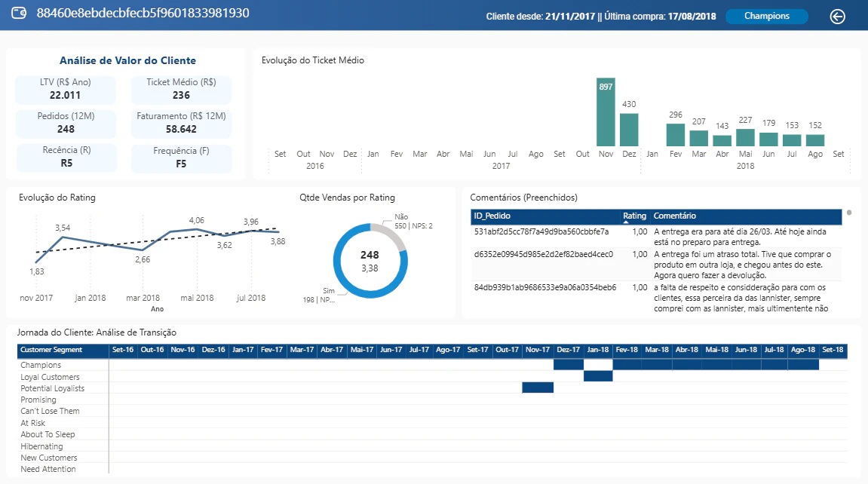Click the 3,88 rating data point

coord(278,232)
